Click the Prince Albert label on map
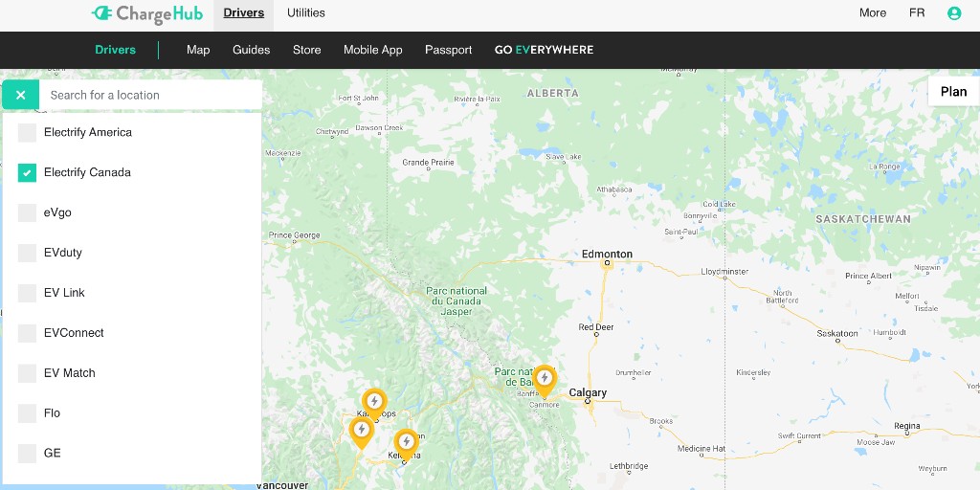This screenshot has height=490, width=980. pyautogui.click(x=869, y=276)
